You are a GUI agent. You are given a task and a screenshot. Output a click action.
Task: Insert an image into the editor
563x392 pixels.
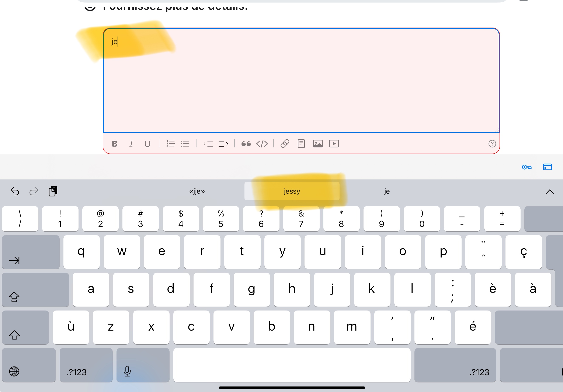click(318, 144)
